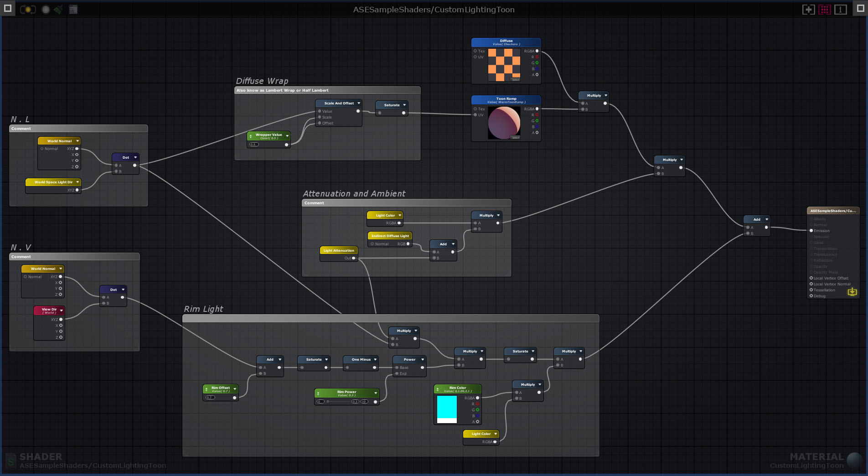The height and width of the screenshot is (476, 868).
Task: Expand the Scale And Offset node dropdown
Action: 359,103
